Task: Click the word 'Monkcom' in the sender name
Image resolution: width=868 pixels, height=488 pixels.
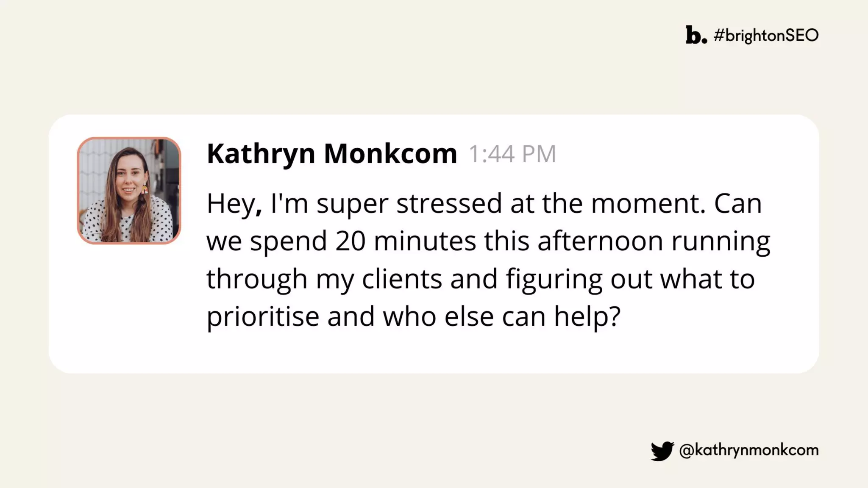Action: point(390,153)
